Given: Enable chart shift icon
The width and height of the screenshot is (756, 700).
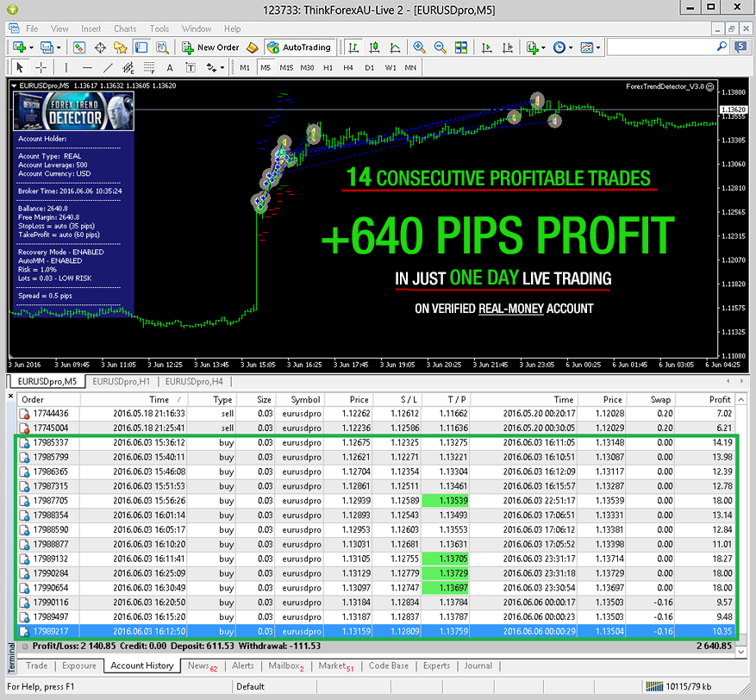Looking at the screenshot, I should 507,47.
